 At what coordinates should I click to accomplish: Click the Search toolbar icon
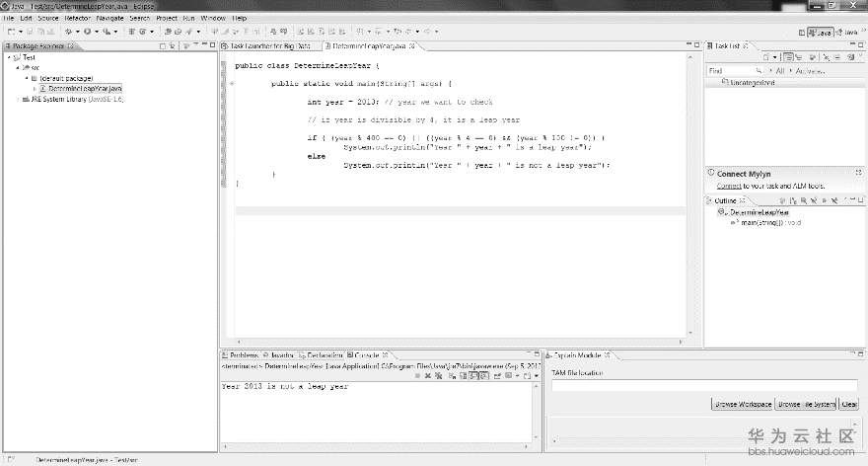coord(188,32)
